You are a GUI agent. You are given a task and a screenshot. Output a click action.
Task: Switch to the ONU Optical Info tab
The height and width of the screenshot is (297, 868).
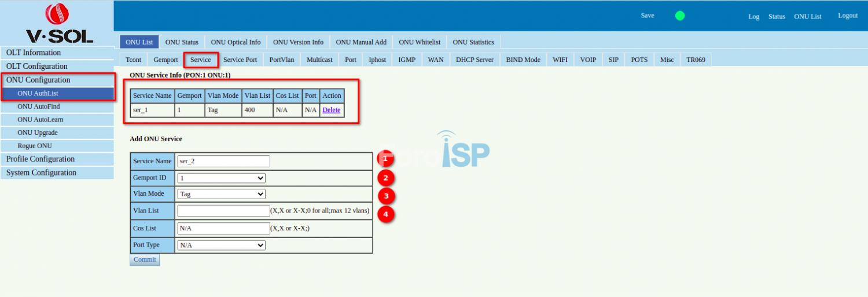236,42
